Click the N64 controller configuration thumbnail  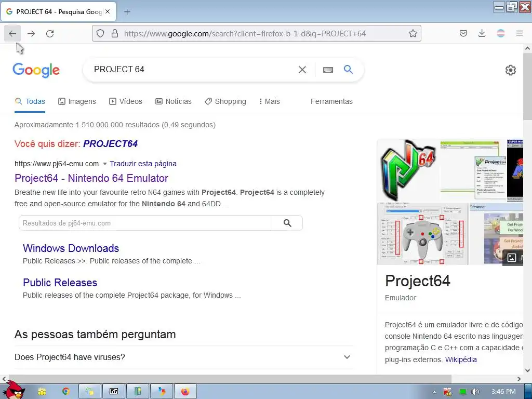click(x=422, y=234)
